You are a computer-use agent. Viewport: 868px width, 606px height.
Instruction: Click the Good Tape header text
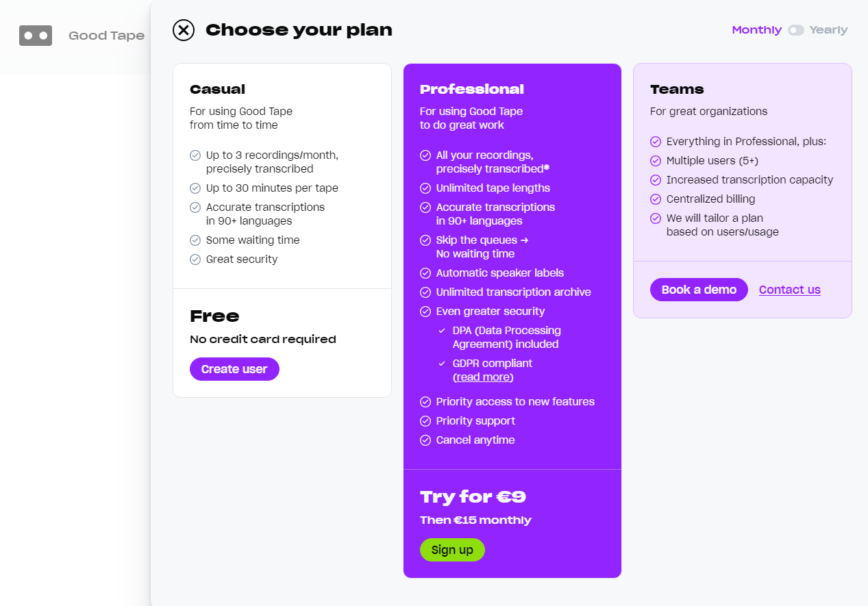click(x=106, y=36)
